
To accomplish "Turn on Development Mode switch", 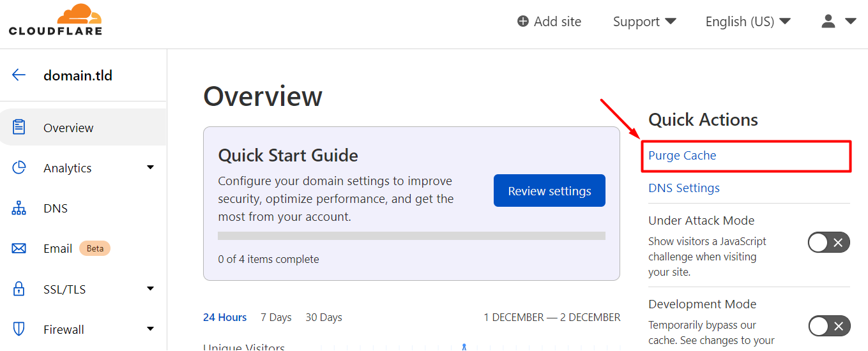I will [x=829, y=326].
